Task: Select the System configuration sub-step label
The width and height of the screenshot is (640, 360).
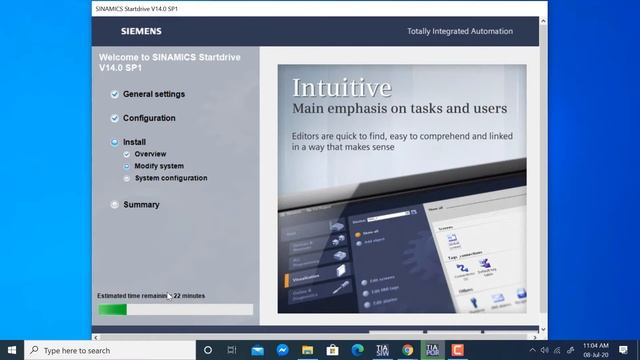Action: click(171, 178)
